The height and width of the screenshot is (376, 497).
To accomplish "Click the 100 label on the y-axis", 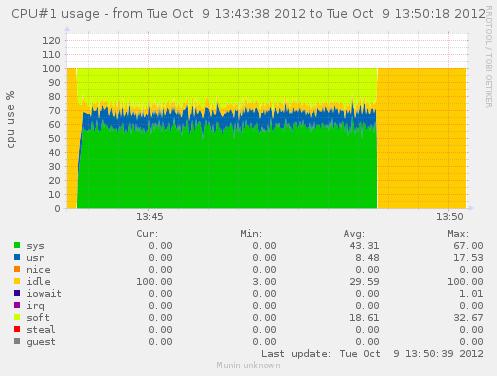I will [51, 69].
